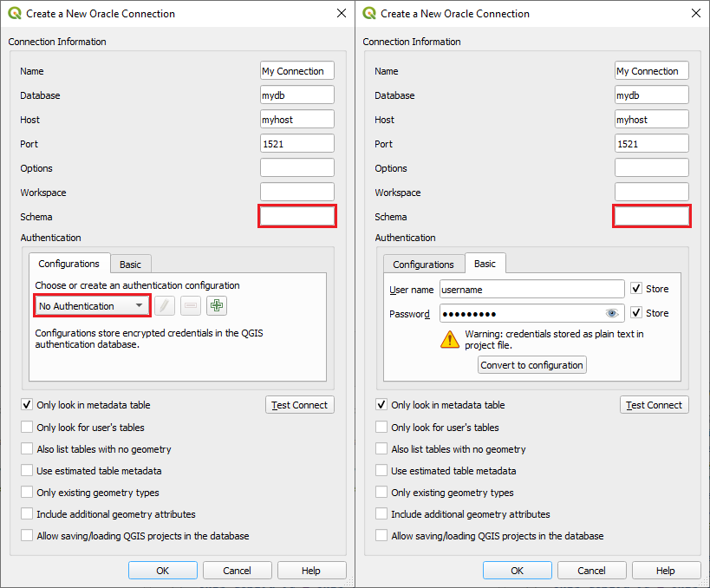Click the pencil edit configuration icon
The height and width of the screenshot is (588, 710).
(165, 305)
